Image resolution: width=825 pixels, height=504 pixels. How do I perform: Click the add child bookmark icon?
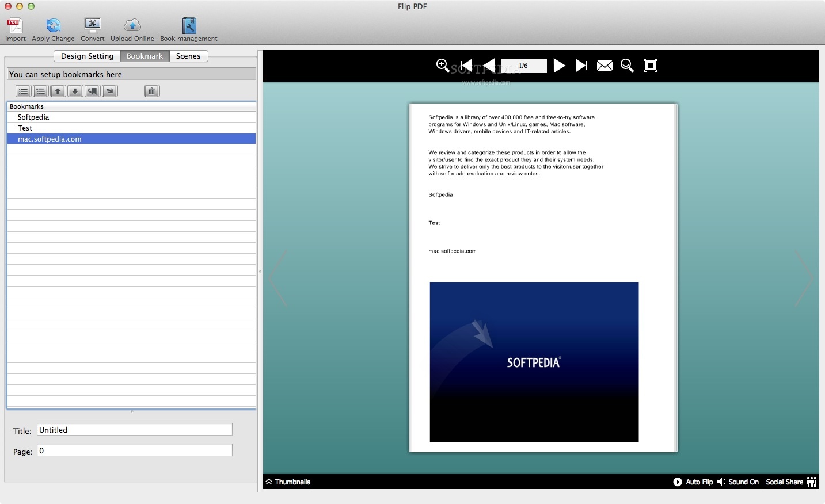coord(40,91)
